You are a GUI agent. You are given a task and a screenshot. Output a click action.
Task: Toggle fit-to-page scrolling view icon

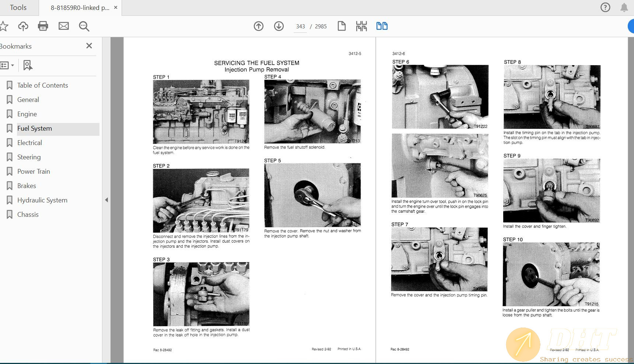(x=361, y=26)
